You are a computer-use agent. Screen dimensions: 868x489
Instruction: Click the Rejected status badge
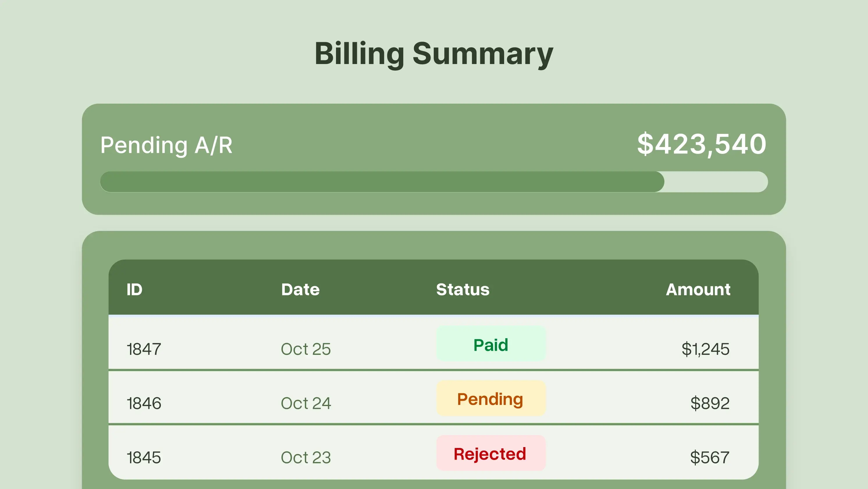click(x=491, y=453)
